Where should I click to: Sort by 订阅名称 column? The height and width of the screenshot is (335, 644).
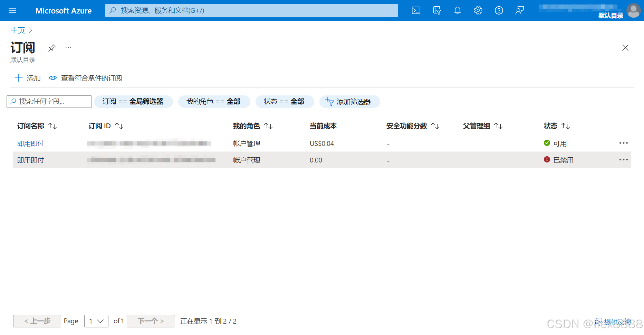coord(37,126)
